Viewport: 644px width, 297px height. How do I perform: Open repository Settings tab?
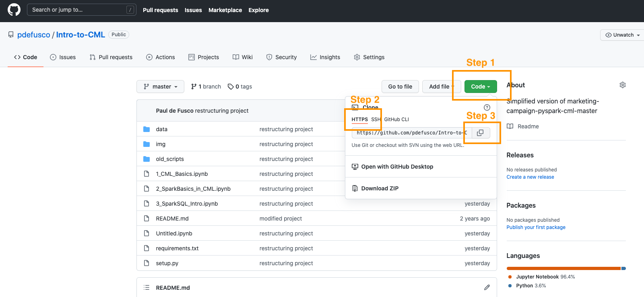tap(369, 57)
